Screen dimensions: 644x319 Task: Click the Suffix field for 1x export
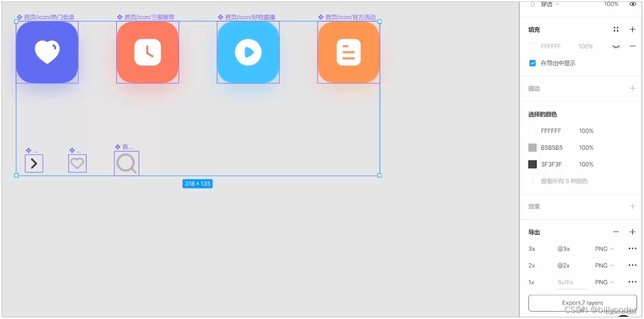tap(572, 282)
